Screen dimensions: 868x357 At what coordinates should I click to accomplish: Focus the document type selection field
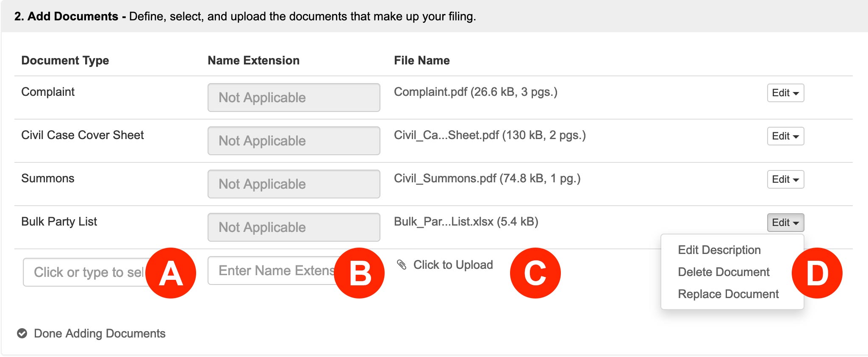click(85, 272)
